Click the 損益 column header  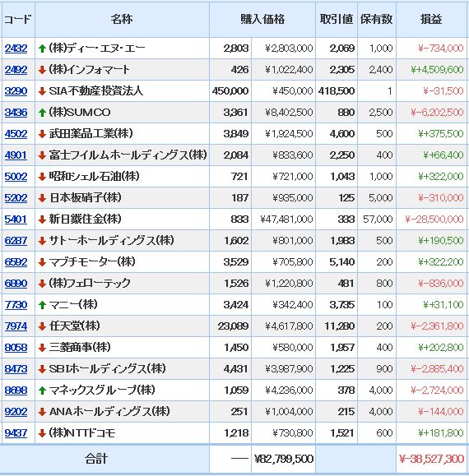pos(430,20)
